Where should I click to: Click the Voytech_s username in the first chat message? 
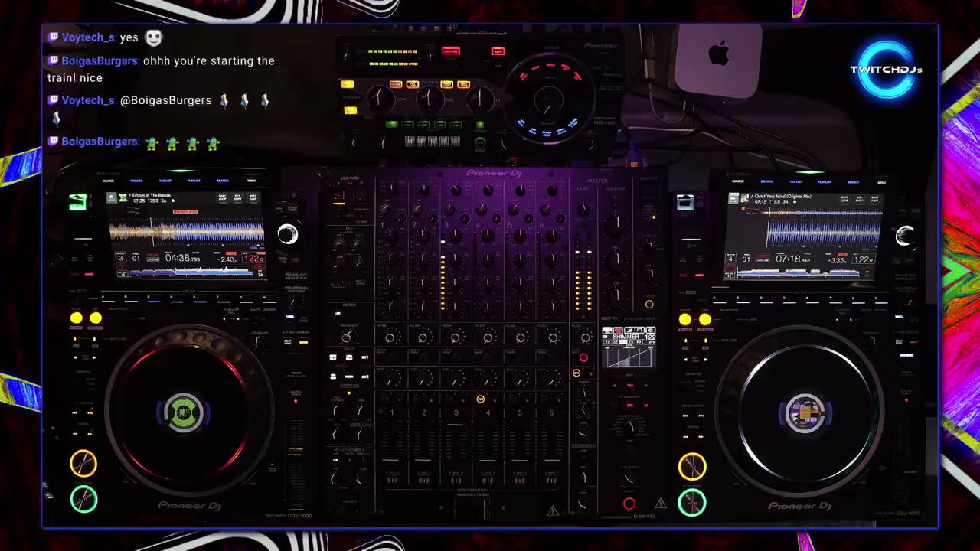pyautogui.click(x=89, y=37)
